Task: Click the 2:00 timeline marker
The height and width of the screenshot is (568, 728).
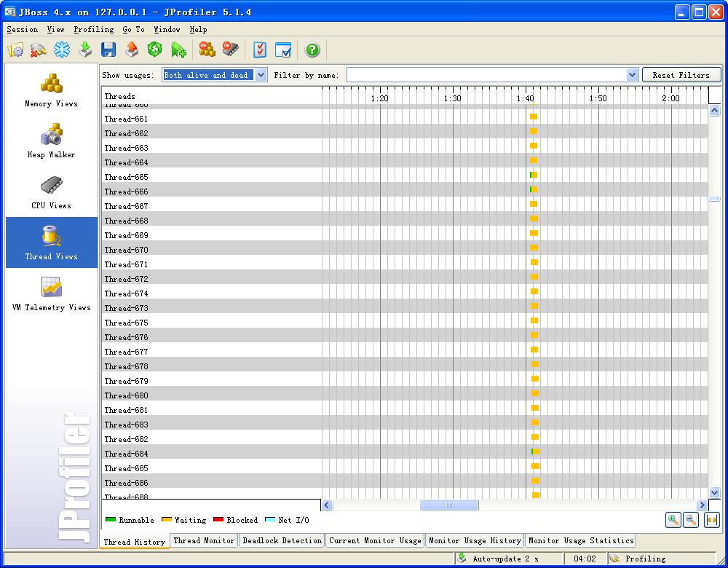Action: (x=670, y=98)
